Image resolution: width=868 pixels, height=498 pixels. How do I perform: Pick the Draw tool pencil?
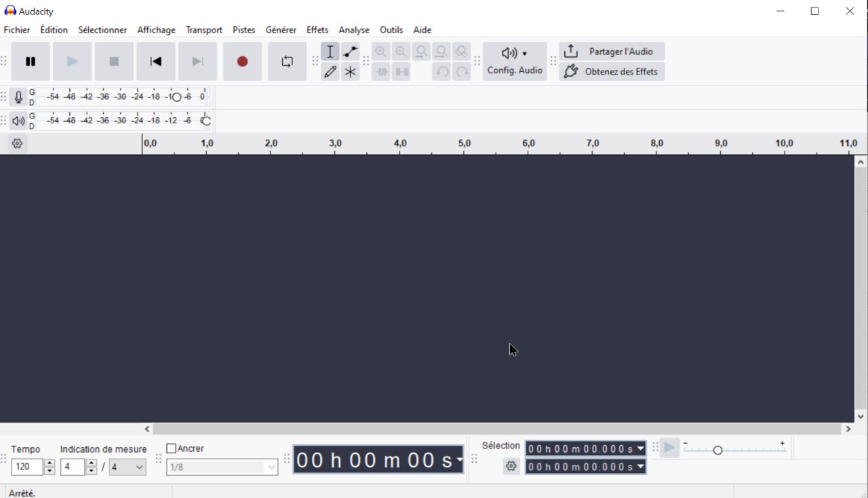pyautogui.click(x=330, y=71)
